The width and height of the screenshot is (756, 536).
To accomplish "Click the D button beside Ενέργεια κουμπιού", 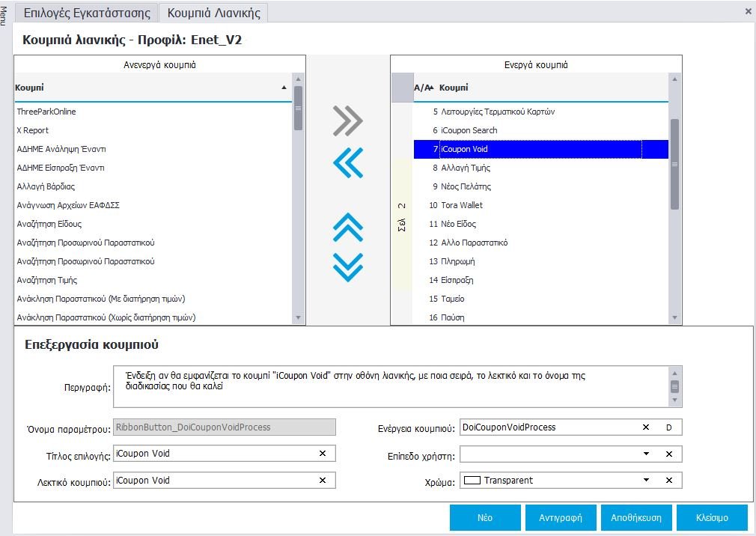I will click(669, 427).
